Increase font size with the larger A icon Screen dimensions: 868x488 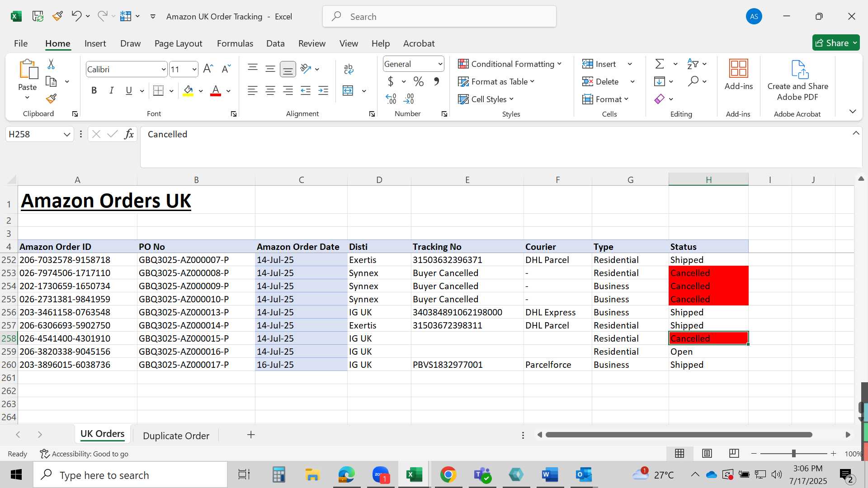208,69
